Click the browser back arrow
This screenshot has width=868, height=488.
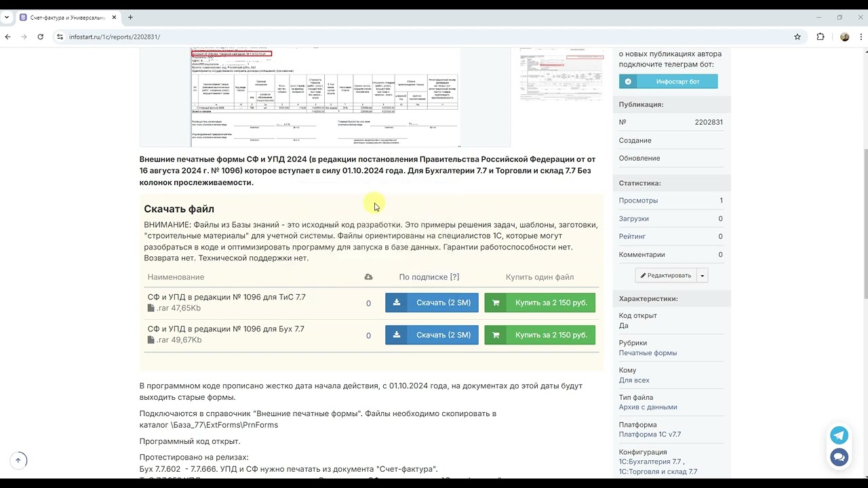[8, 37]
